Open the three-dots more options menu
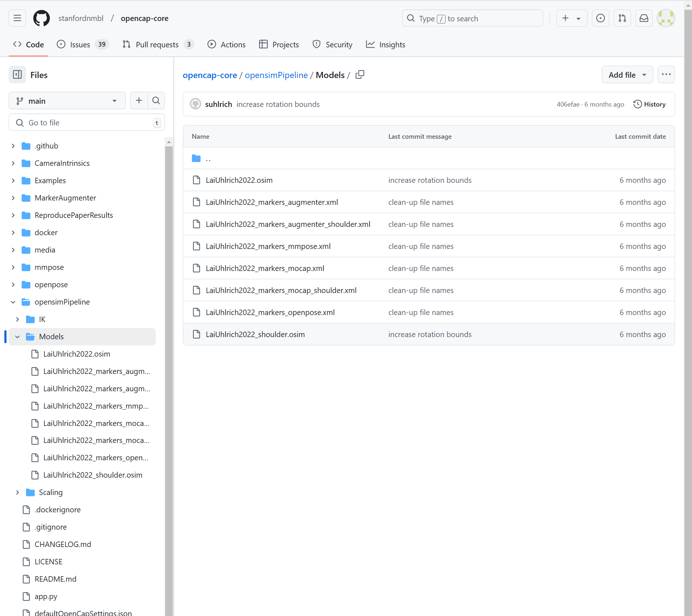692x616 pixels. (x=666, y=74)
